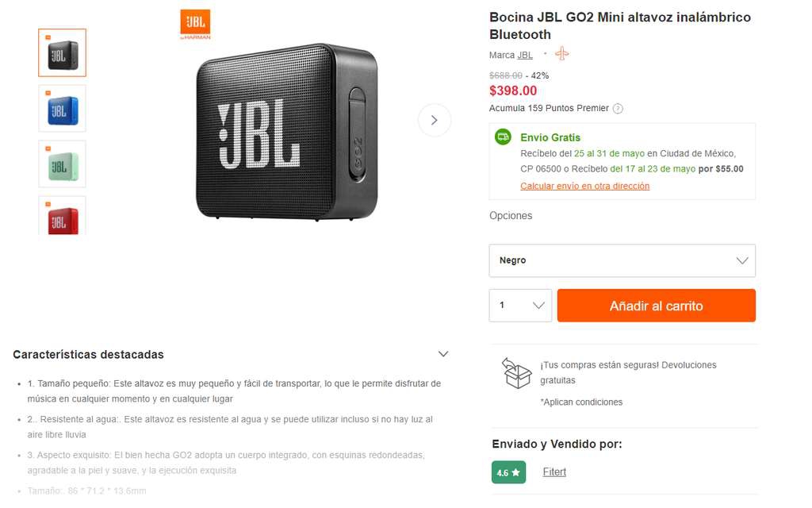812x508 pixels.
Task: Click the returns box icon
Action: pyautogui.click(x=516, y=373)
